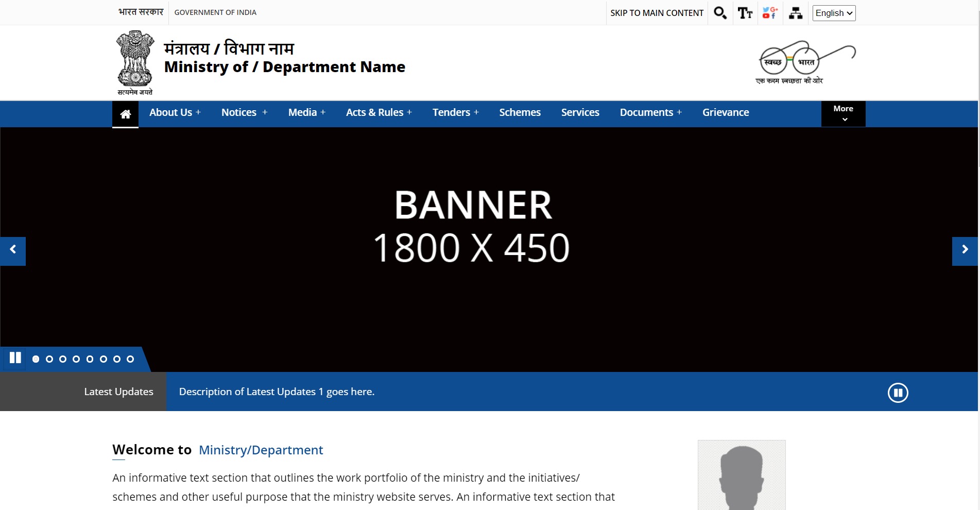Screen dimensions: 980x510
Task: Expand the More menu
Action: coord(843,114)
